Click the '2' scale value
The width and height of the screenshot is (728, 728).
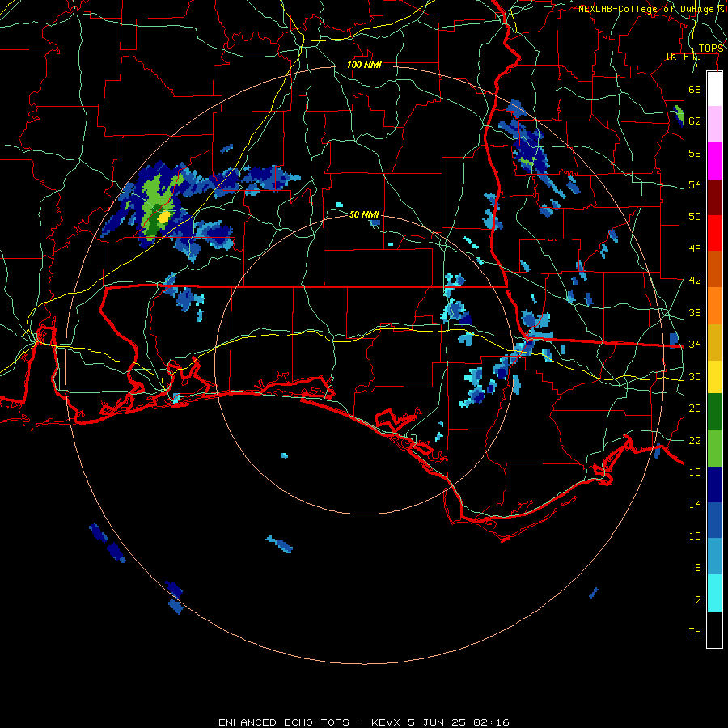698,600
